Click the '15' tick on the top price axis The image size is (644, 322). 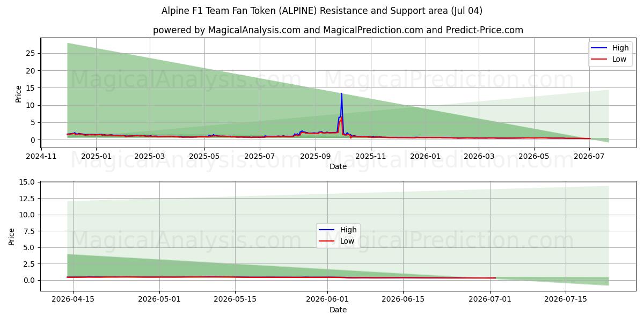31,87
